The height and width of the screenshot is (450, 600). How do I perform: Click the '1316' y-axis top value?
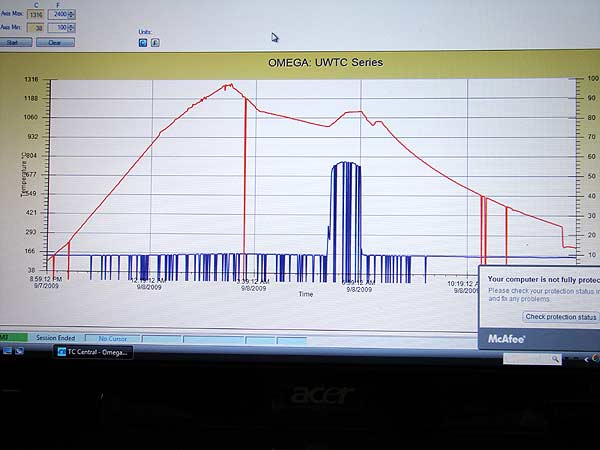point(31,80)
